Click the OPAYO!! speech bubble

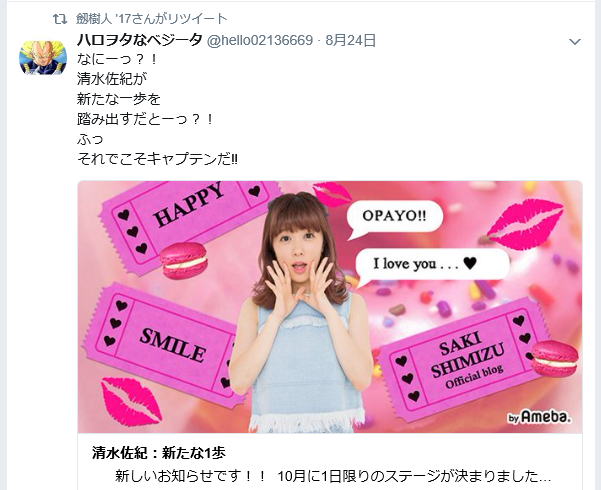pyautogui.click(x=394, y=219)
